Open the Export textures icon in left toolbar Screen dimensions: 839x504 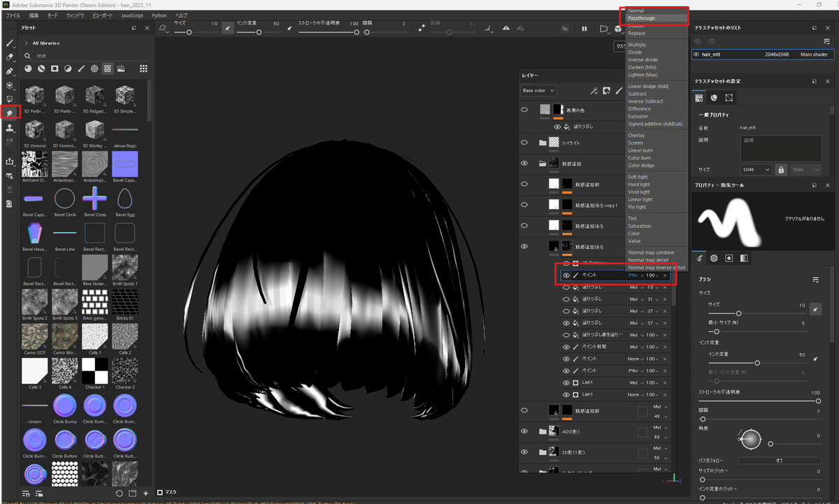coord(10,161)
